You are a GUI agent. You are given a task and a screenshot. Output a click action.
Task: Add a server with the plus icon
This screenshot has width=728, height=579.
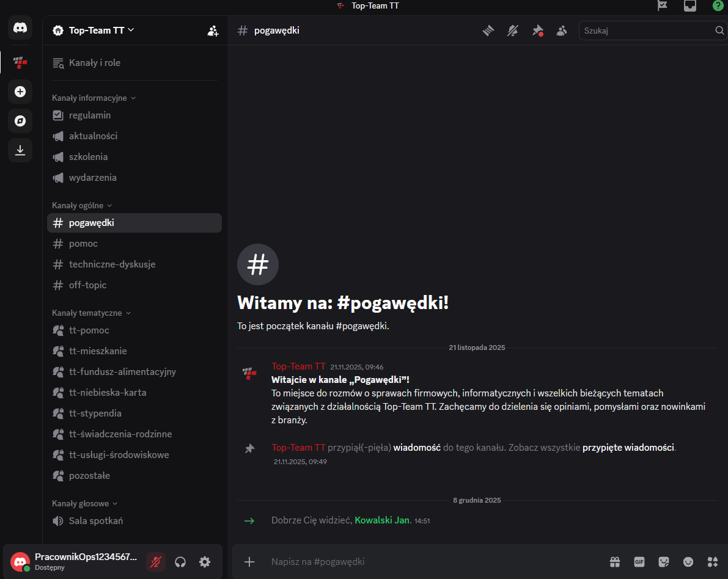20,92
